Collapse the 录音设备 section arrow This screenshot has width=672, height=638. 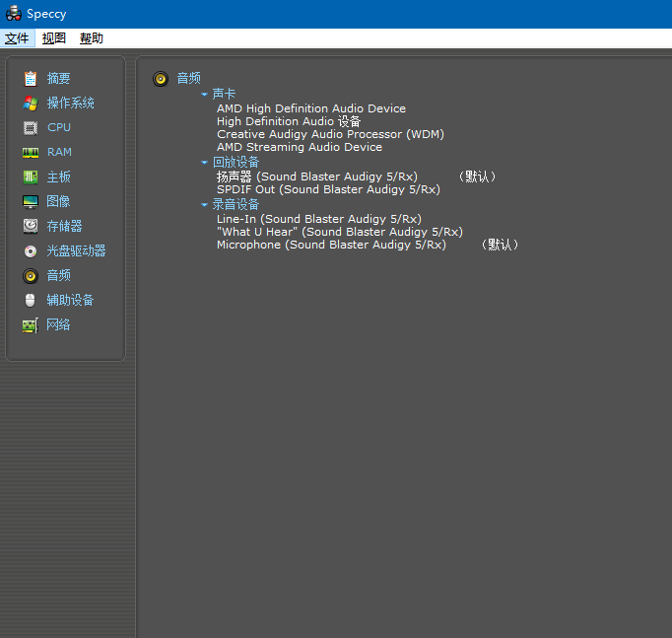point(205,205)
